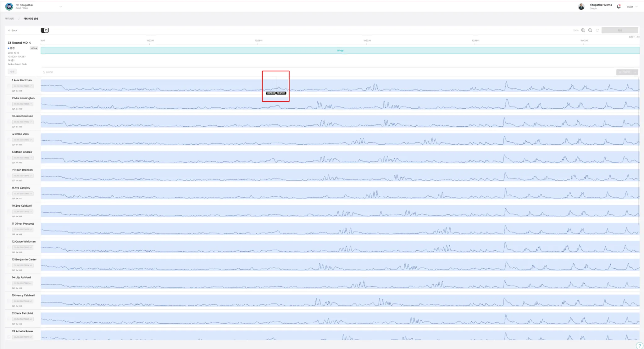This screenshot has width=644, height=349.
Task: Click the grey edit button under Seibu Green Park
Action: pyautogui.click(x=12, y=72)
